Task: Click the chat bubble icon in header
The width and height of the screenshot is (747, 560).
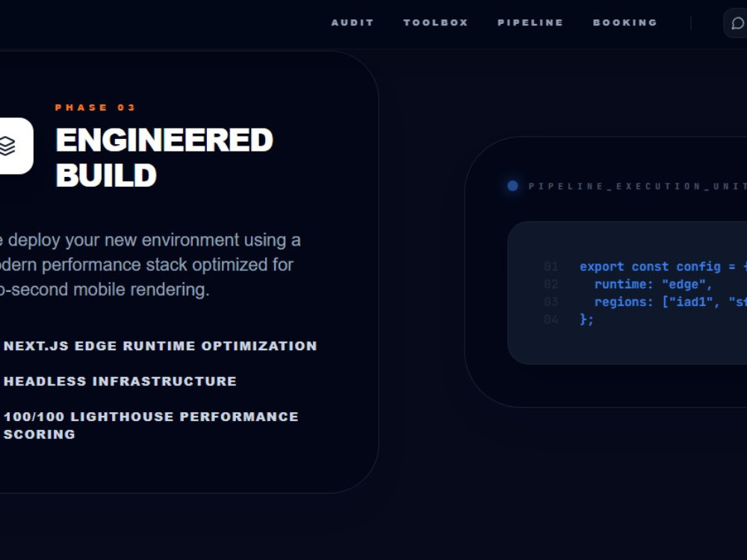Action: (737, 23)
